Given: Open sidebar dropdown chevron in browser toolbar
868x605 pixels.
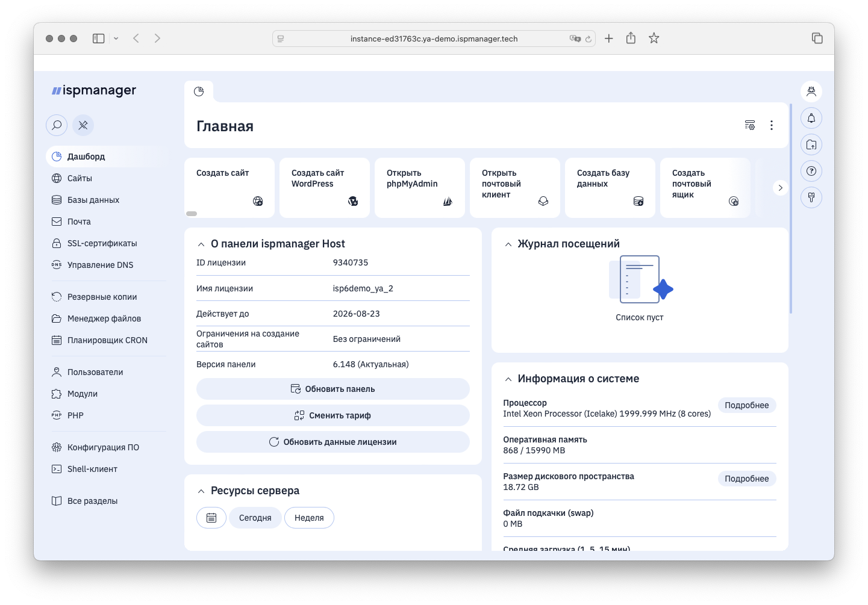Looking at the screenshot, I should click(x=116, y=39).
